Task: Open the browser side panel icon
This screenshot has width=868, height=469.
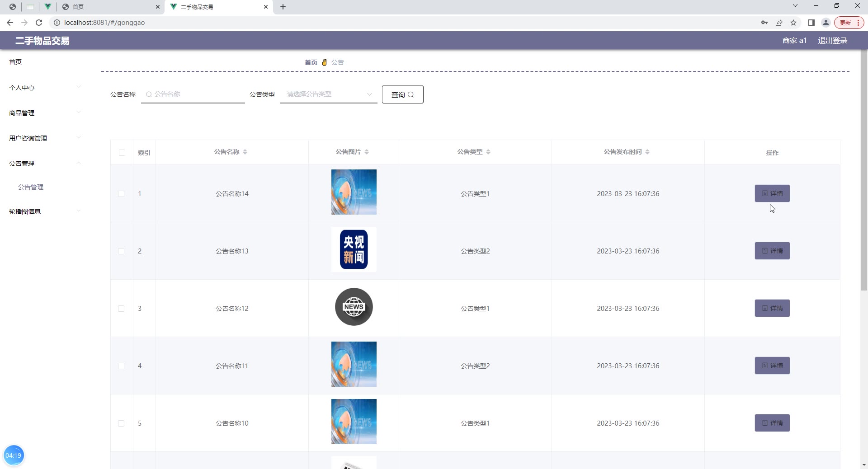Action: (811, 23)
